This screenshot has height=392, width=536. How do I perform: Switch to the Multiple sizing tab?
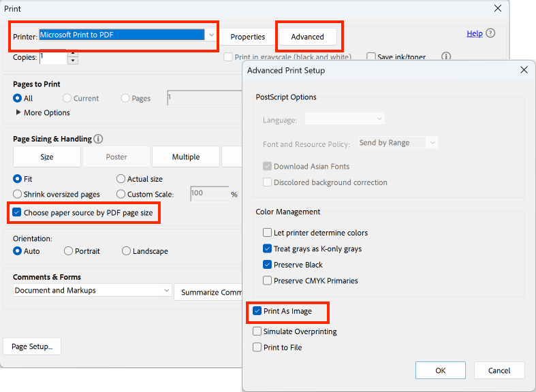point(186,157)
